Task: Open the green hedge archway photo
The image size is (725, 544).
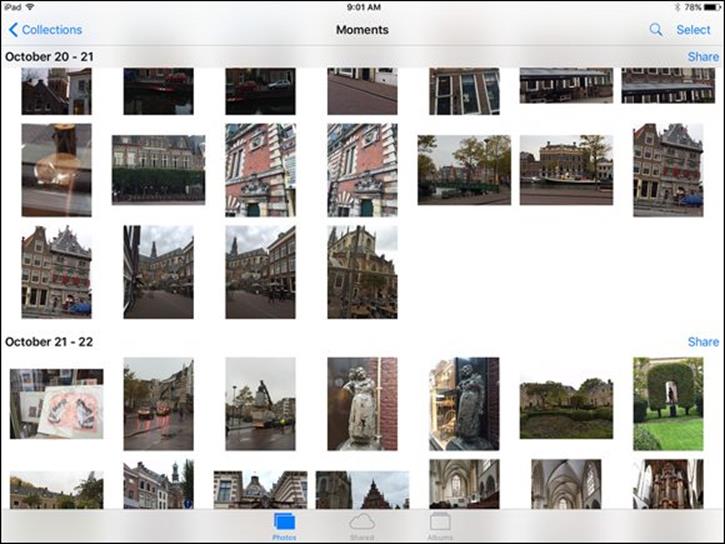Action: pyautogui.click(x=668, y=404)
